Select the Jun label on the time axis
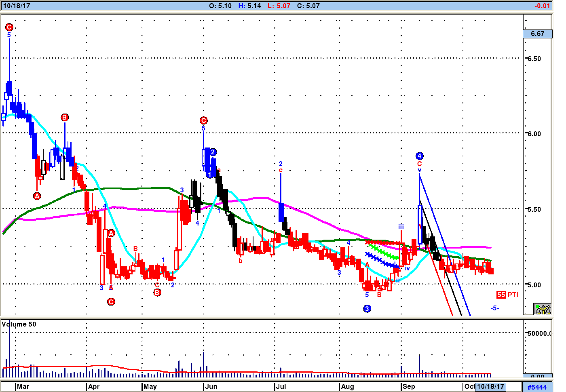Viewport: 566px width, 392px height. (x=211, y=386)
